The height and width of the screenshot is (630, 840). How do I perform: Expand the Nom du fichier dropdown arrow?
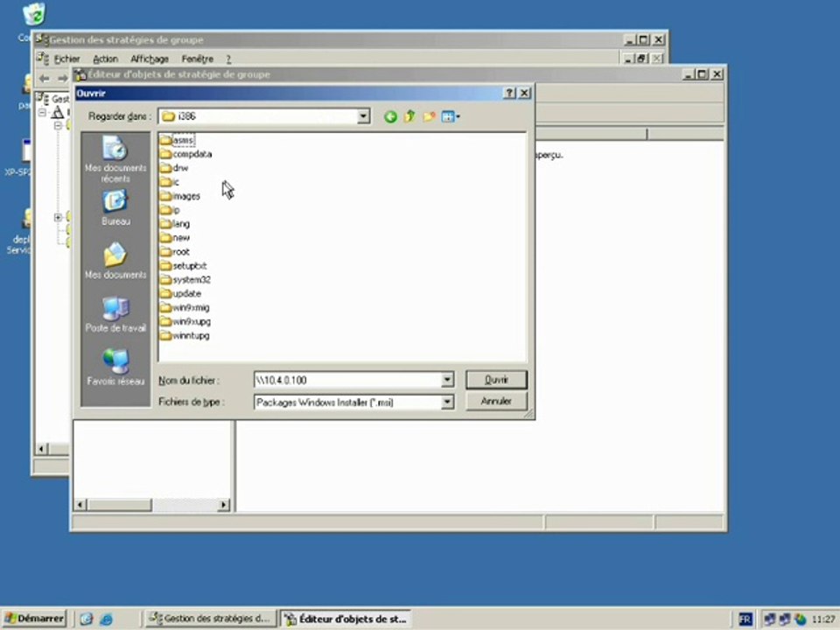447,380
